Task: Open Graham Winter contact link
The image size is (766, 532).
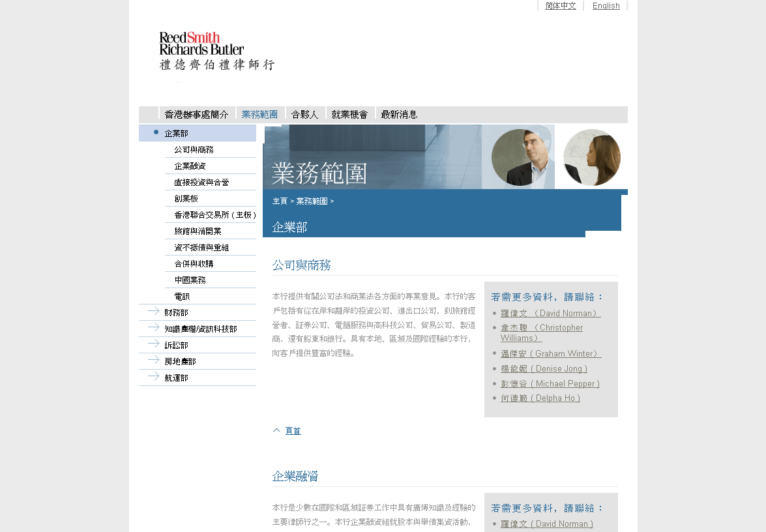Action: [550, 353]
